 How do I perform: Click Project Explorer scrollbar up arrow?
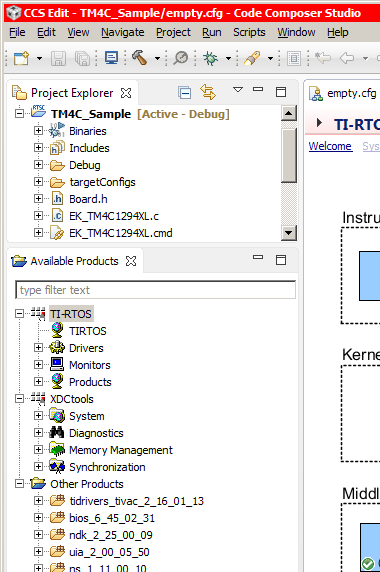tap(289, 113)
